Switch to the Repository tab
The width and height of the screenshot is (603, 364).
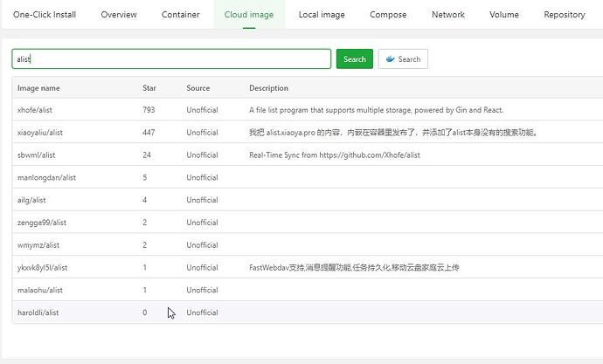click(x=565, y=15)
